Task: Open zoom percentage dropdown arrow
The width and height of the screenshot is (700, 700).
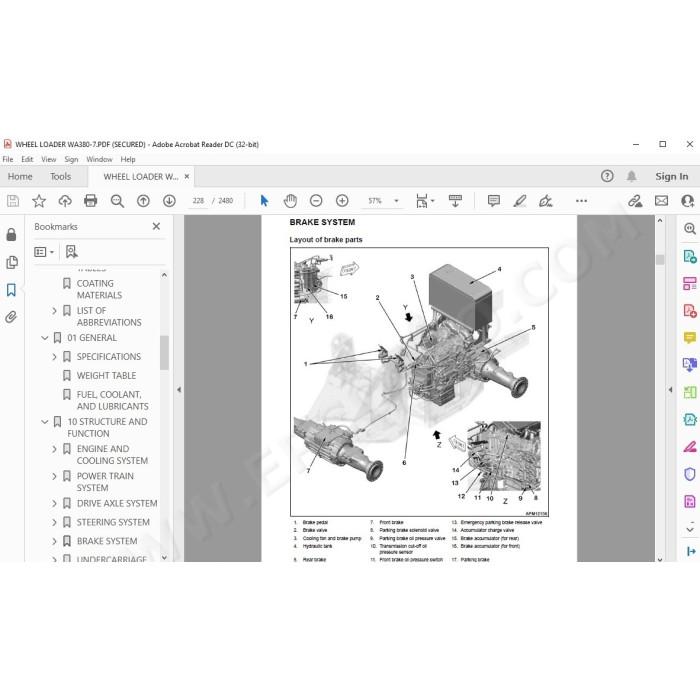Action: point(396,201)
